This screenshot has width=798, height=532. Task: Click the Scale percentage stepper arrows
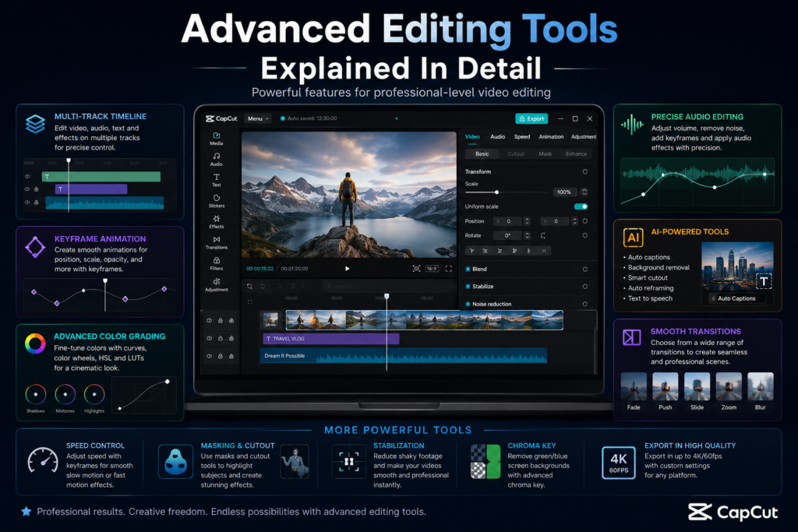(584, 192)
